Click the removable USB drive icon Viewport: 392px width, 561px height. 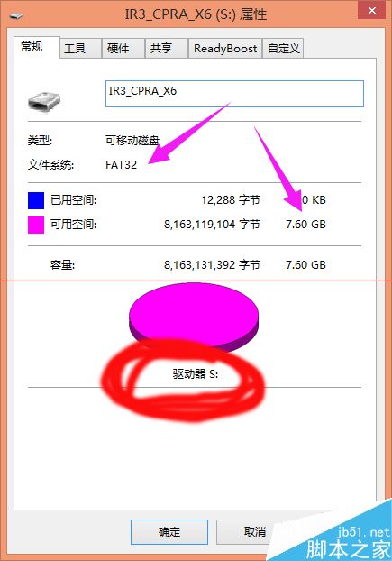coord(44,100)
